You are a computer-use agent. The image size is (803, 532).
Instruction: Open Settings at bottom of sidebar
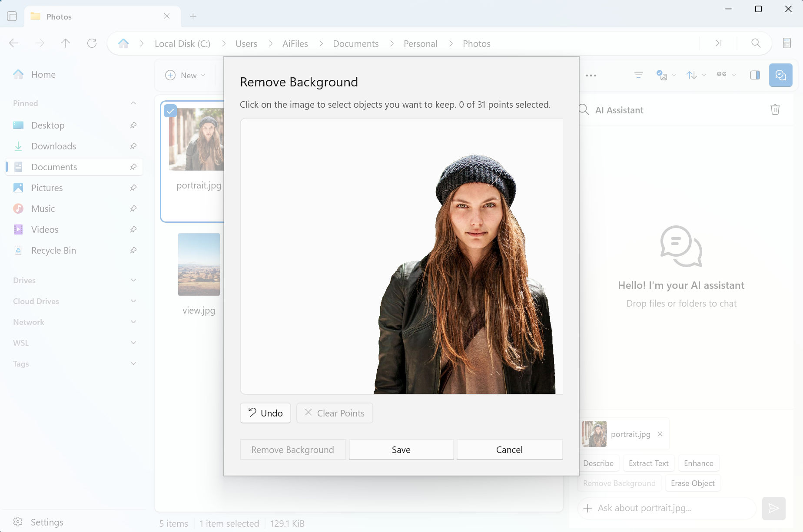38,522
